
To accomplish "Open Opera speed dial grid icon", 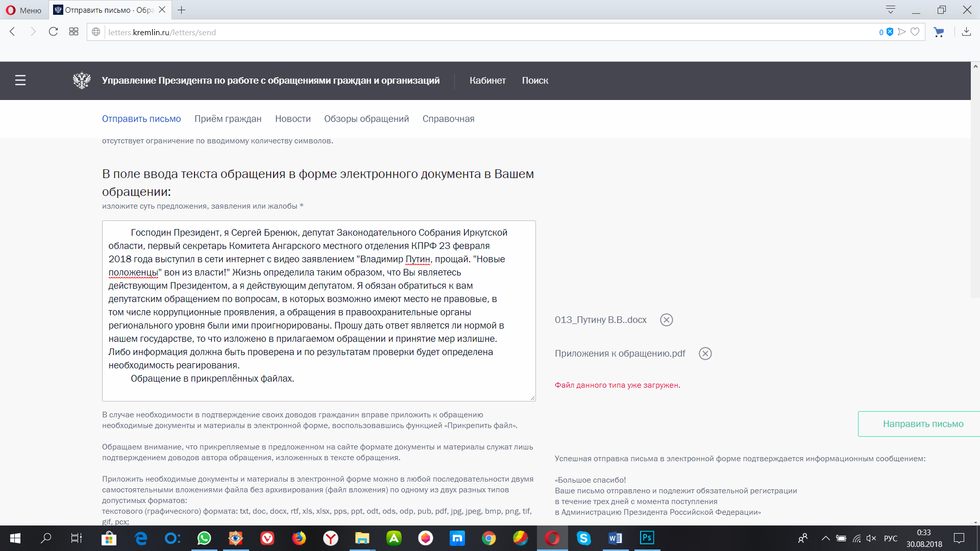I will click(73, 32).
